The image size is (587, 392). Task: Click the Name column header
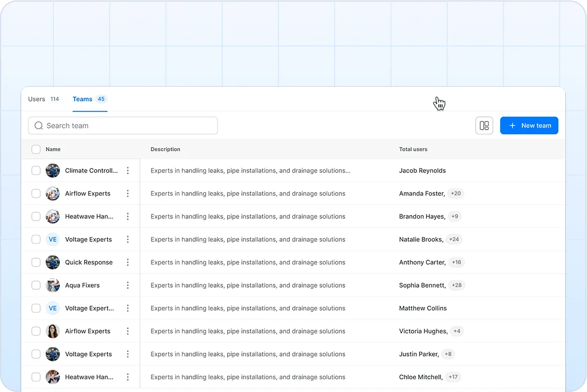(x=53, y=149)
